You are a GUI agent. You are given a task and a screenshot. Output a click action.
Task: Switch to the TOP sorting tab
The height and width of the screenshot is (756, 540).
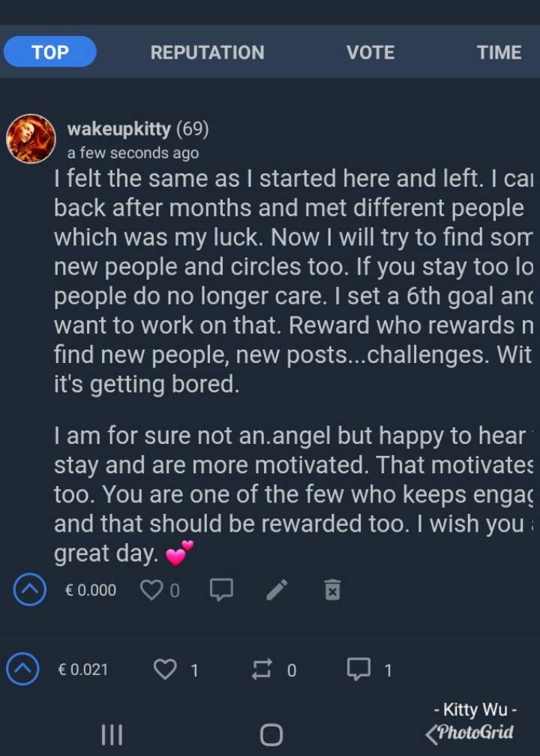coord(50,52)
